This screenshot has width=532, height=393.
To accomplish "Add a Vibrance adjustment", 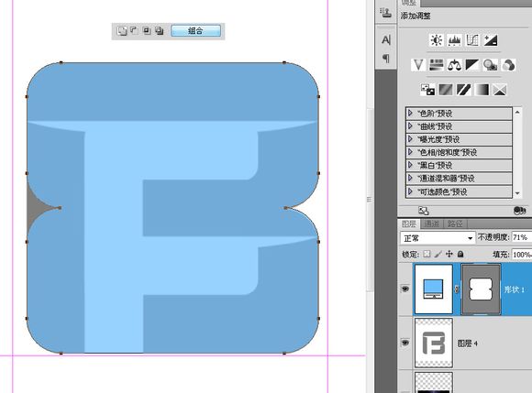I will 418,65.
